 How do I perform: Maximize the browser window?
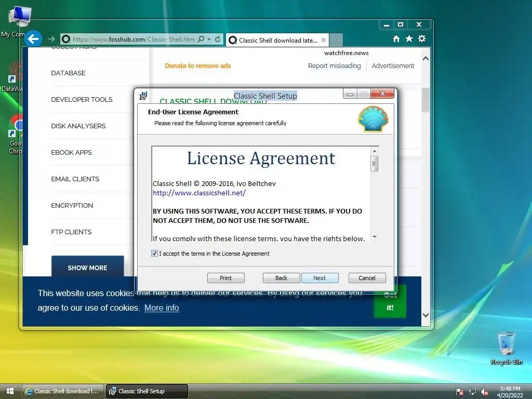pos(401,24)
